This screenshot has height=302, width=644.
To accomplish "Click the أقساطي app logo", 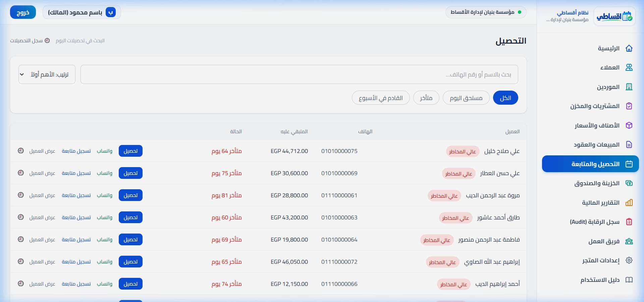I will point(614,16).
